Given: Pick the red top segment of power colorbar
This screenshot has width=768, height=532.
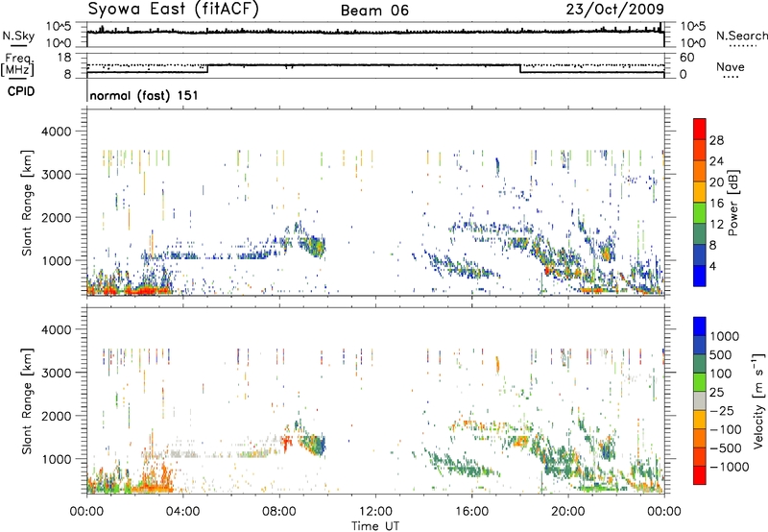Looking at the screenshot, I should (x=700, y=129).
